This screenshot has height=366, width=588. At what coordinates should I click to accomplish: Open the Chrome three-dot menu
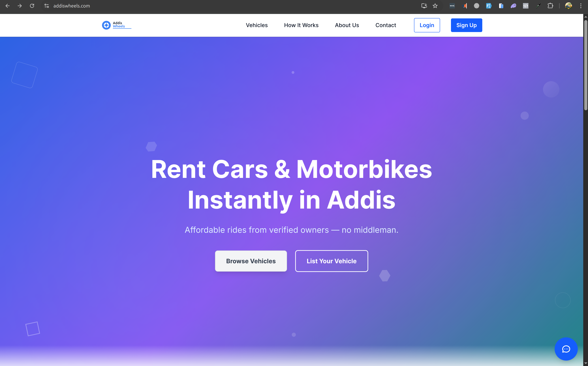coord(581,6)
